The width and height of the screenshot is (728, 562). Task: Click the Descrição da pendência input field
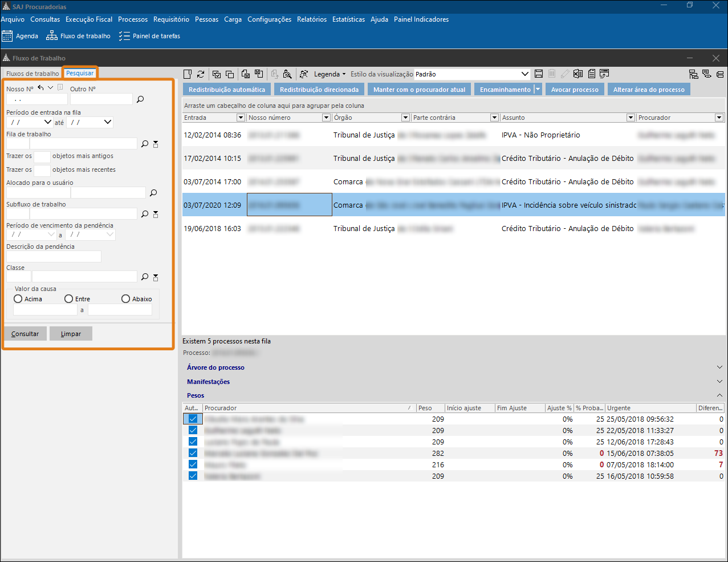click(54, 257)
